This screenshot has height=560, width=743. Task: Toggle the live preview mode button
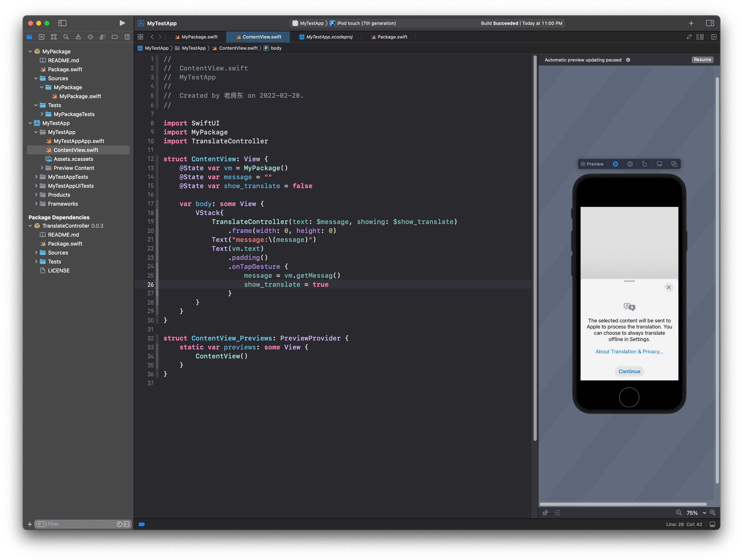point(616,164)
